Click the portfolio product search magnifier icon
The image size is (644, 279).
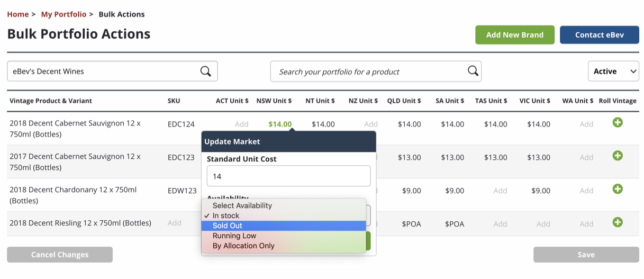coord(473,71)
